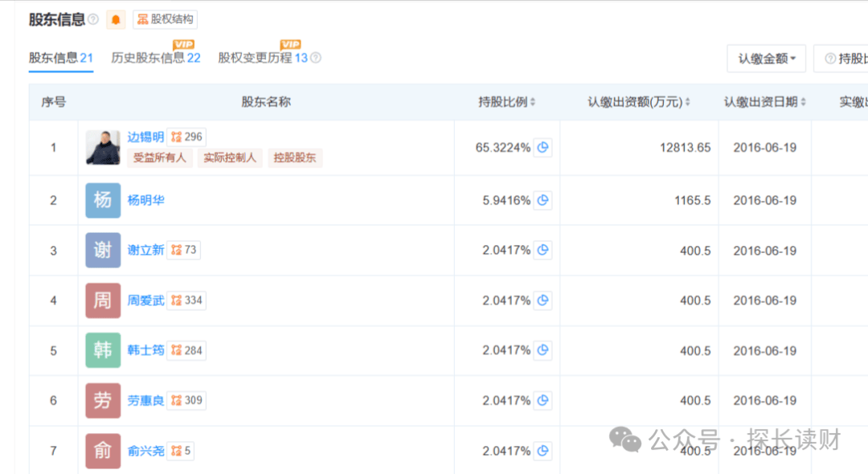
Task: Open shareholder 边锡明's profile link
Action: coord(145,137)
